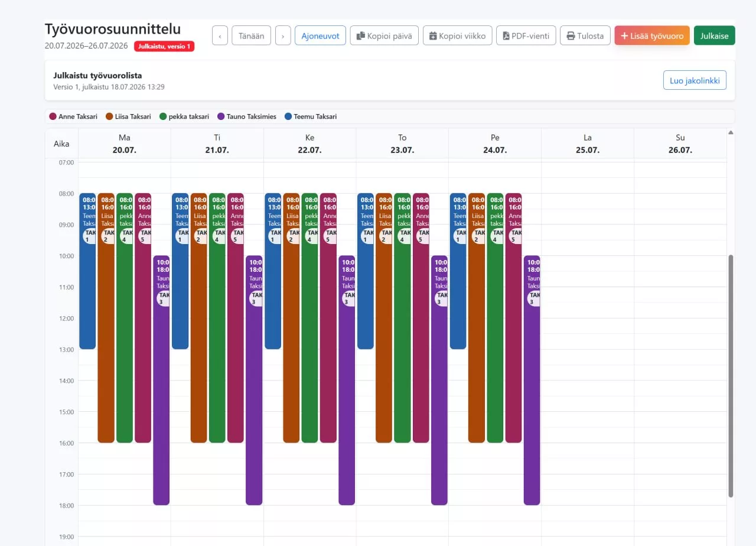Click the Saturday 25.07. column header
The image size is (756, 546).
588,144
